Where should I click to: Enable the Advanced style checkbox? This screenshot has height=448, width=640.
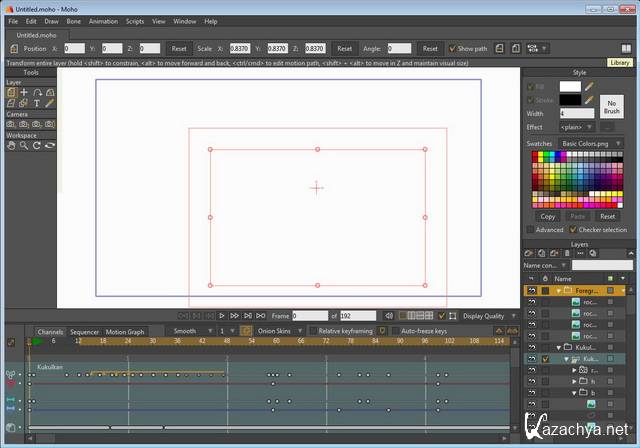click(x=531, y=229)
